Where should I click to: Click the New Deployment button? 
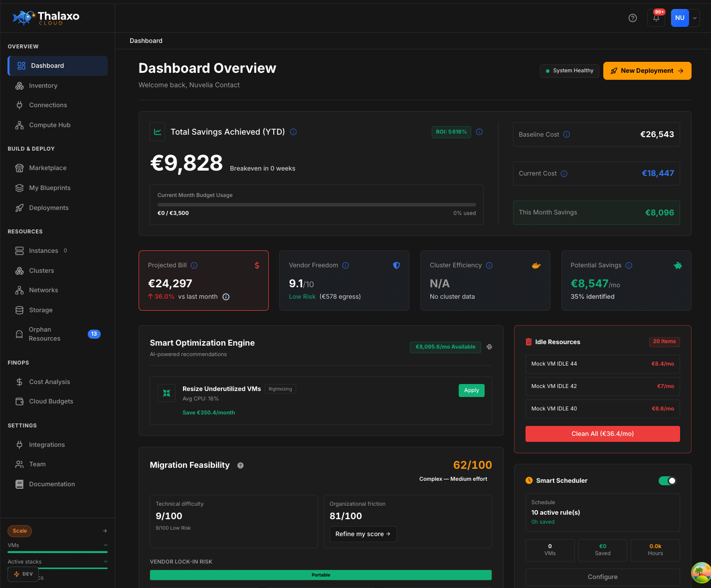(647, 71)
